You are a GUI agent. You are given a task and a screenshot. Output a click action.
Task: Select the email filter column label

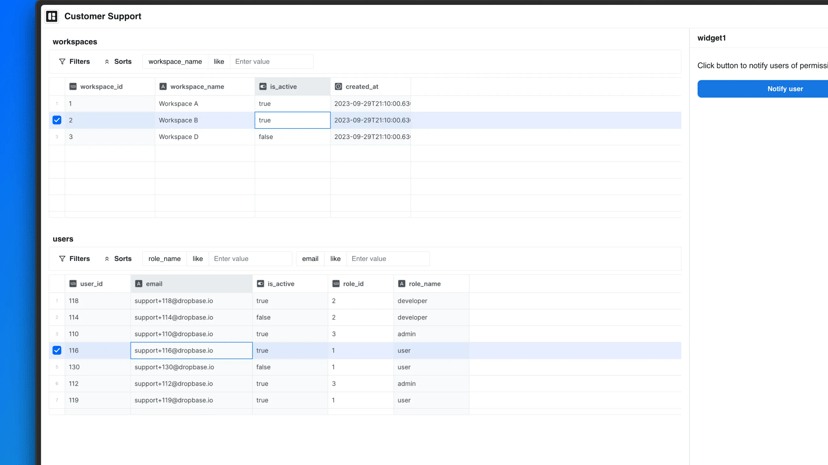point(310,259)
